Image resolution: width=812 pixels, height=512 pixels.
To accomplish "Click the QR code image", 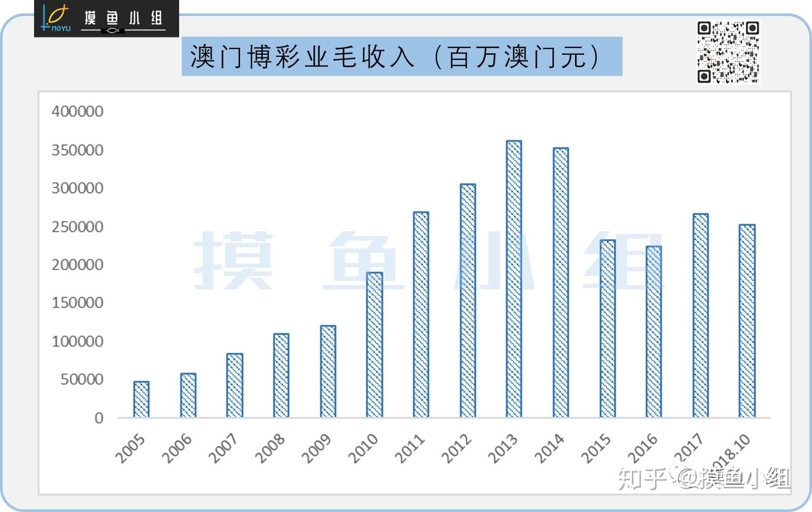I will point(728,52).
